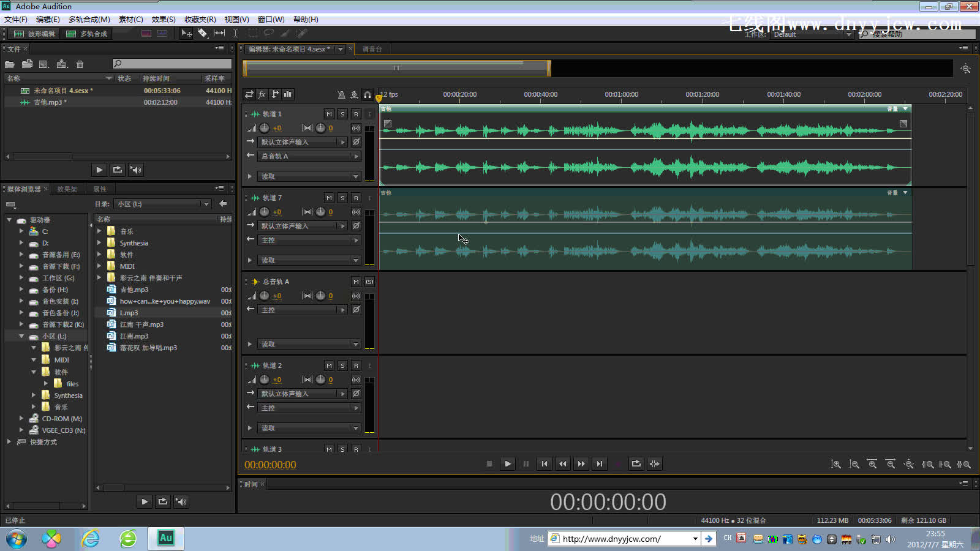Click trash icon in Files panel

coord(80,64)
